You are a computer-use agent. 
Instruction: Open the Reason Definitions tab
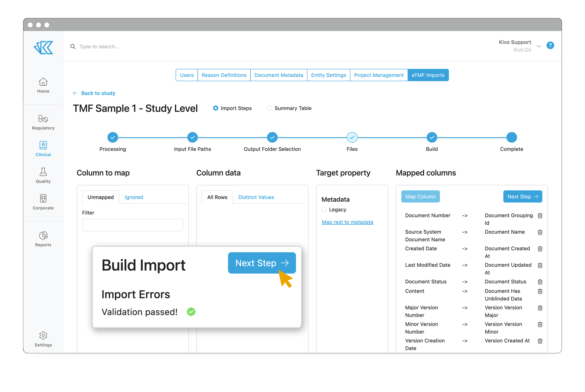tap(224, 75)
